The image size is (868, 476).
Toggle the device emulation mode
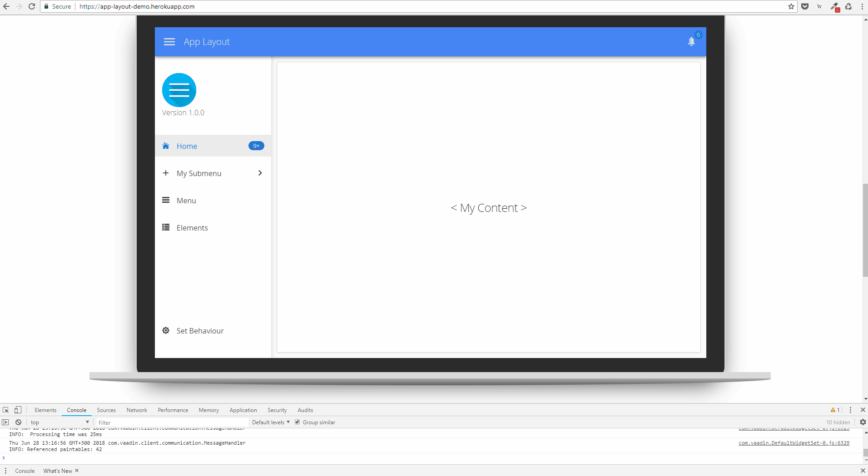(x=18, y=410)
